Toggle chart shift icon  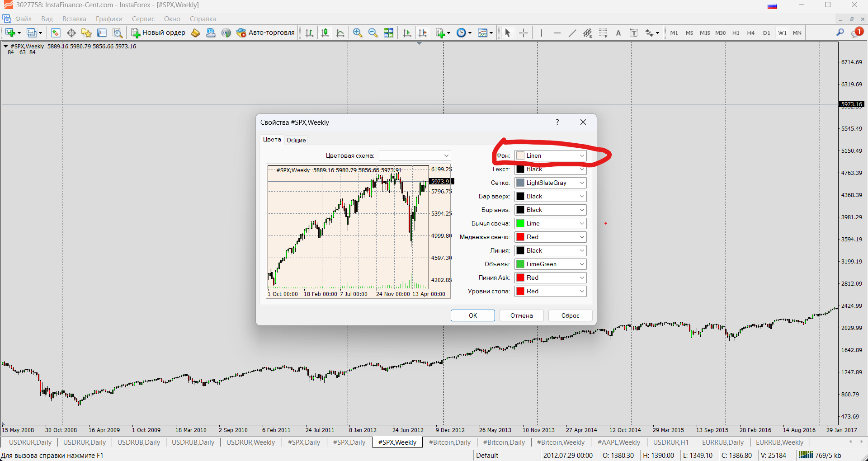[422, 33]
